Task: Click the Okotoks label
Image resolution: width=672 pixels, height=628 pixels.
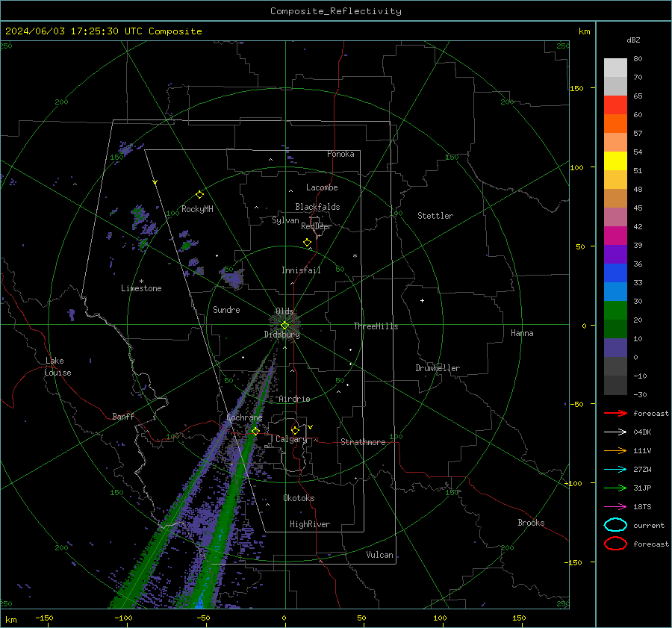Action: (x=299, y=498)
